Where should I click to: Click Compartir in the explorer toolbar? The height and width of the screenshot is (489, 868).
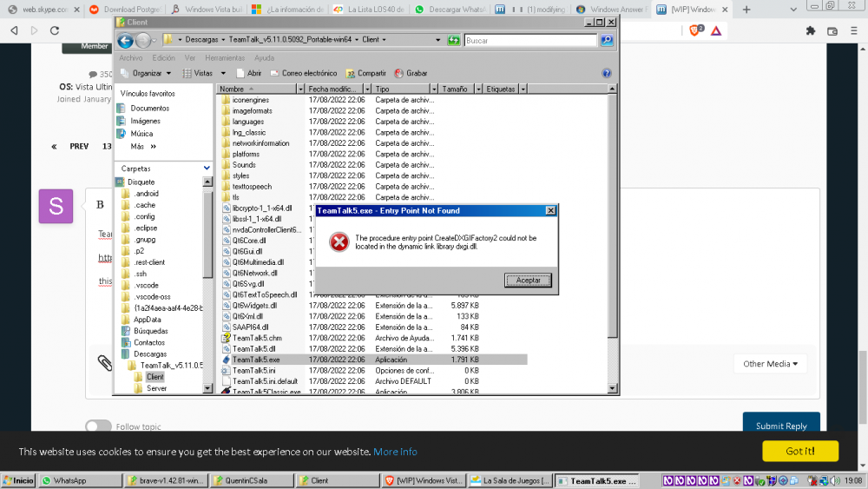pos(365,74)
